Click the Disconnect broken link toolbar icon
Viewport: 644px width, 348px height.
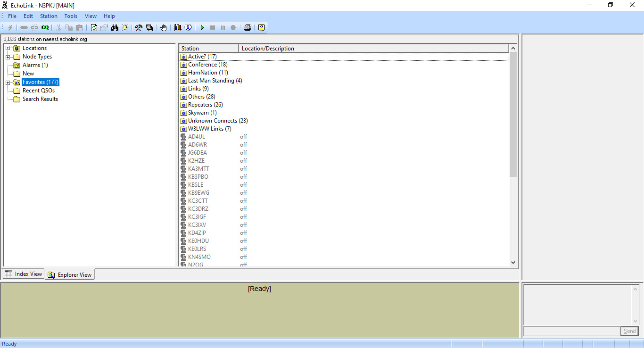click(34, 28)
